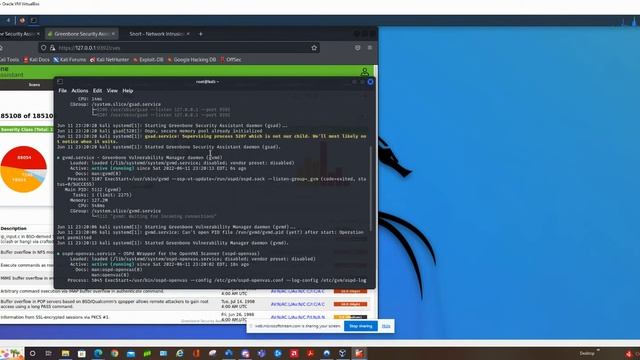Open the Microsoft Store icon in the taskbar
Viewport: 640px width, 360px height.
[82, 353]
